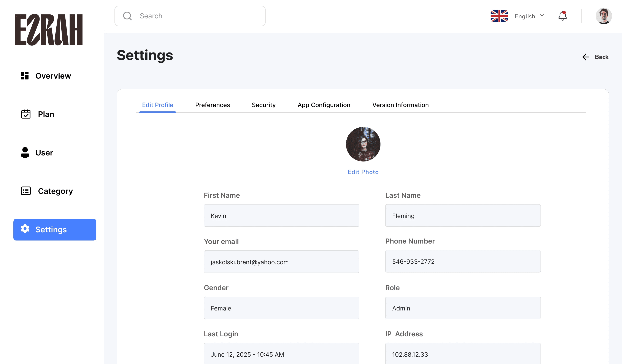Click the Category list icon

[26, 191]
